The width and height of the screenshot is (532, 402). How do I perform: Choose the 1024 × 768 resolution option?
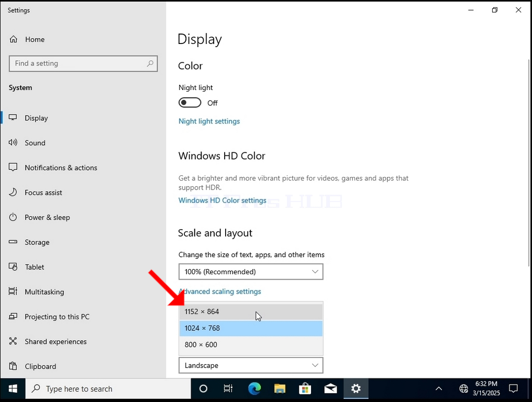251,328
